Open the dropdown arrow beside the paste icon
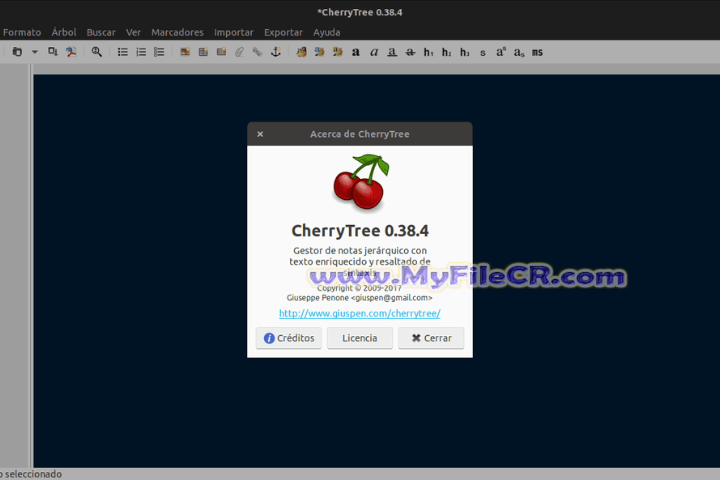Image resolution: width=720 pixels, height=480 pixels. click(34, 52)
